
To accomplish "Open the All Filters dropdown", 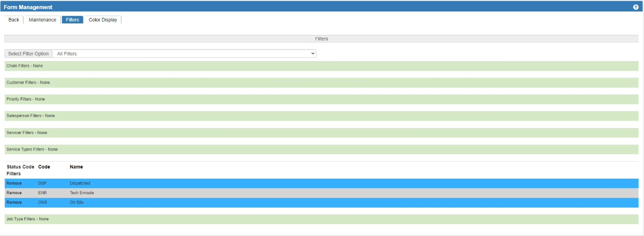I will pyautogui.click(x=184, y=54).
